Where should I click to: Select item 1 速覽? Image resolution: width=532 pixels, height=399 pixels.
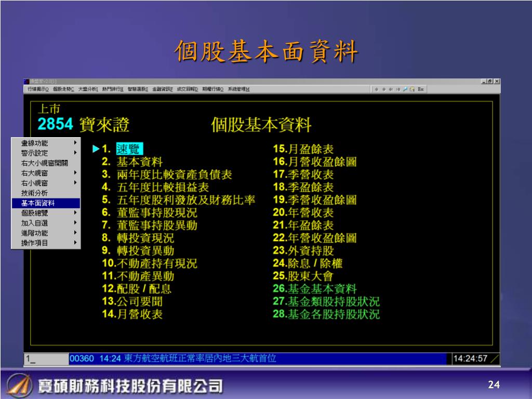click(122, 149)
